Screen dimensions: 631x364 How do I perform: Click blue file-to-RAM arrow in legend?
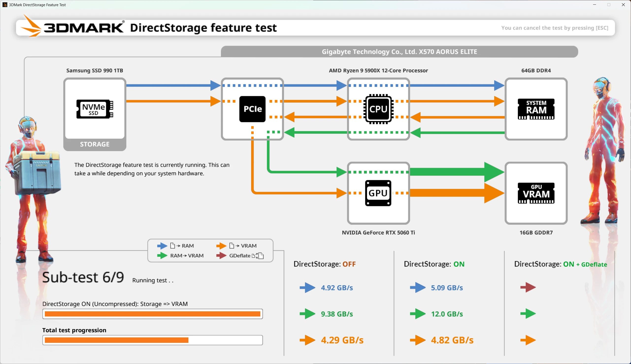point(162,246)
